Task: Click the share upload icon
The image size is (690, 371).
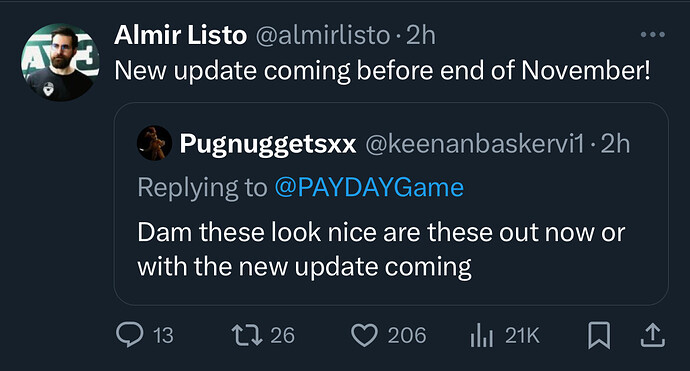Action: (x=653, y=335)
